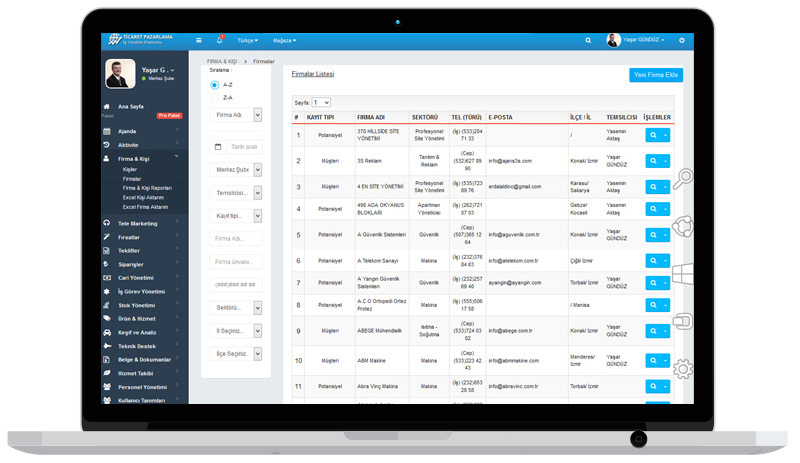Click the Hizmet Takibi leaf icon

tap(107, 373)
